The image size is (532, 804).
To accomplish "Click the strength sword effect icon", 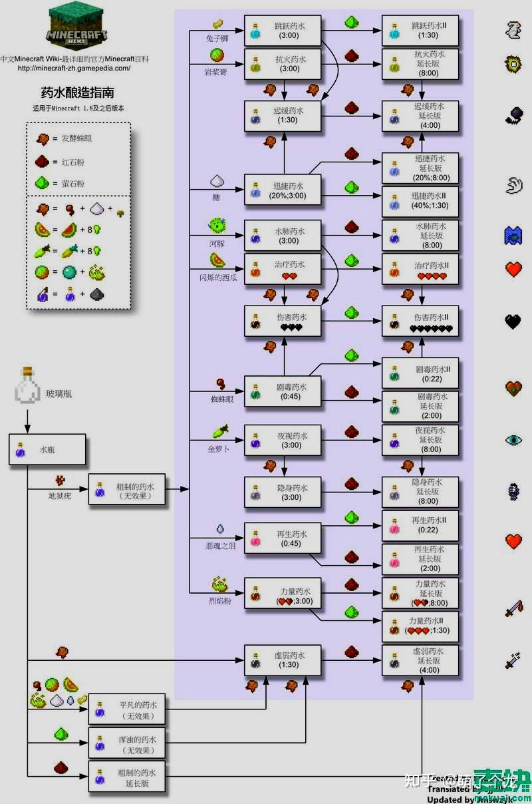I will [514, 608].
